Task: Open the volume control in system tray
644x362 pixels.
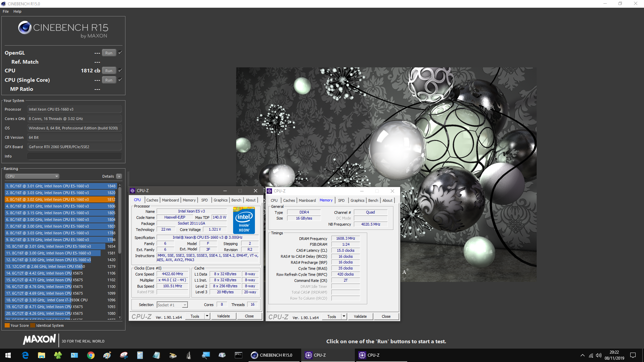Action: [599, 355]
